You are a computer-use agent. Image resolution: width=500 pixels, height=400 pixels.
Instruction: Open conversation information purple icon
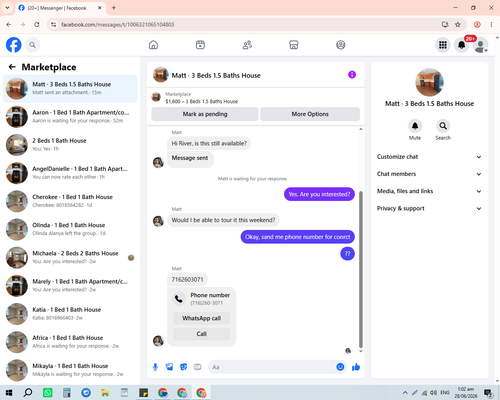click(352, 75)
